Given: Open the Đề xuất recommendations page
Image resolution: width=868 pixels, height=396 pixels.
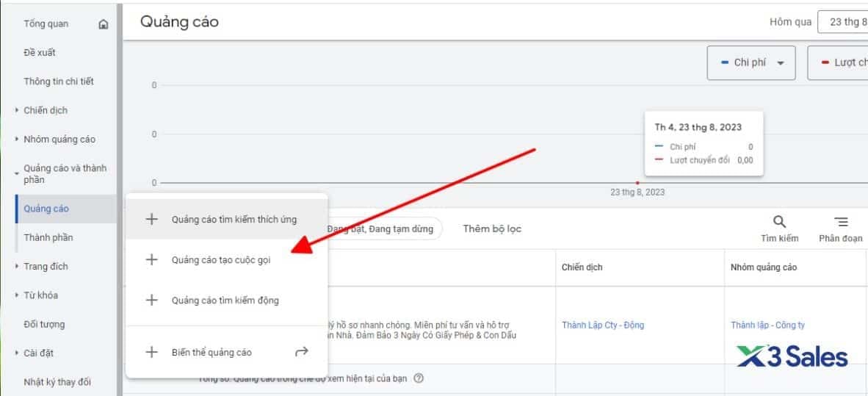Looking at the screenshot, I should [x=40, y=53].
